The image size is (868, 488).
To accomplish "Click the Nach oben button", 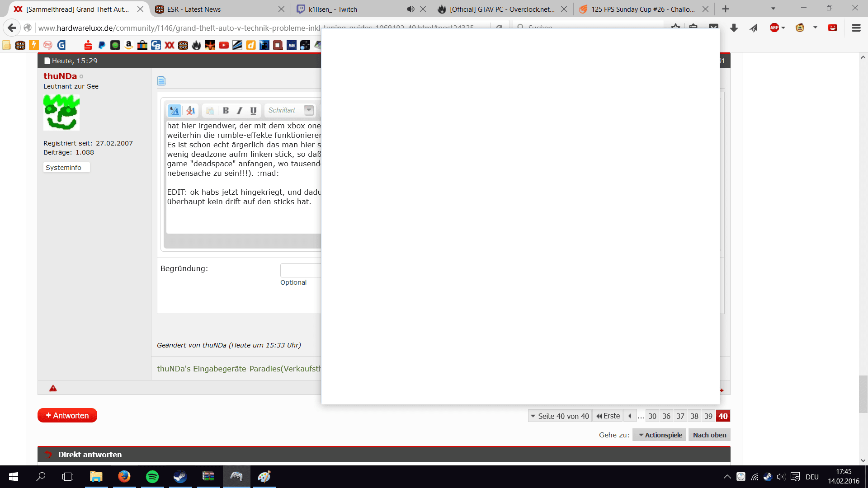I will coord(709,435).
